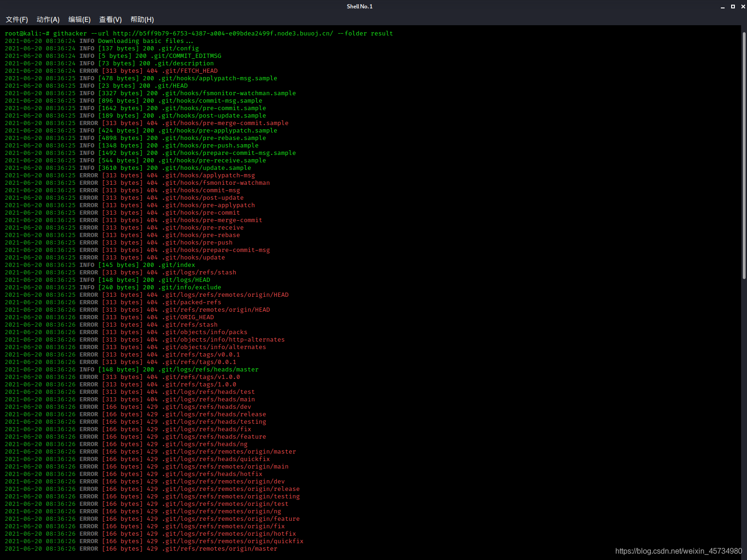Click .git/hooks/applypatch-msg.sample path
This screenshot has height=560, width=747.
click(218, 78)
